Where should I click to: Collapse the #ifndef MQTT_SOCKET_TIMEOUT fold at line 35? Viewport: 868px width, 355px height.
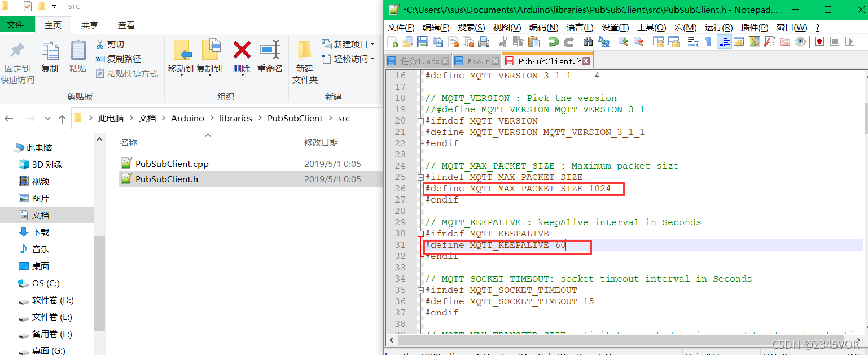(x=420, y=290)
